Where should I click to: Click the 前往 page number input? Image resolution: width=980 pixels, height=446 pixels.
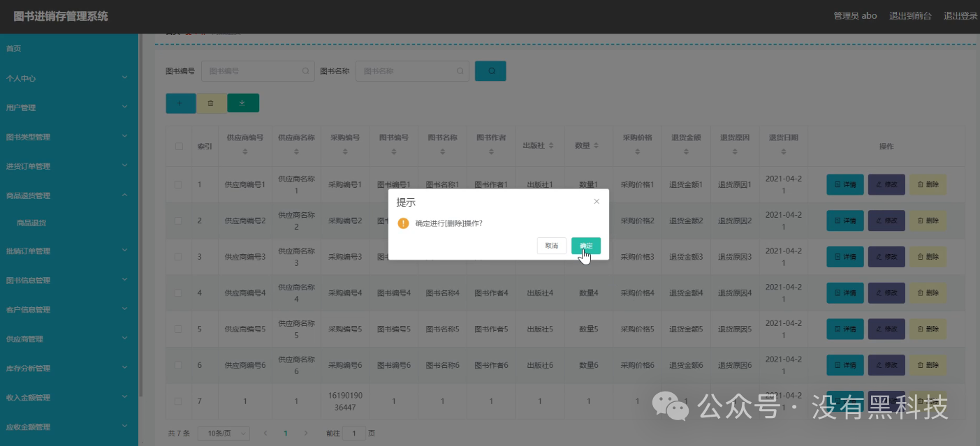point(354,433)
